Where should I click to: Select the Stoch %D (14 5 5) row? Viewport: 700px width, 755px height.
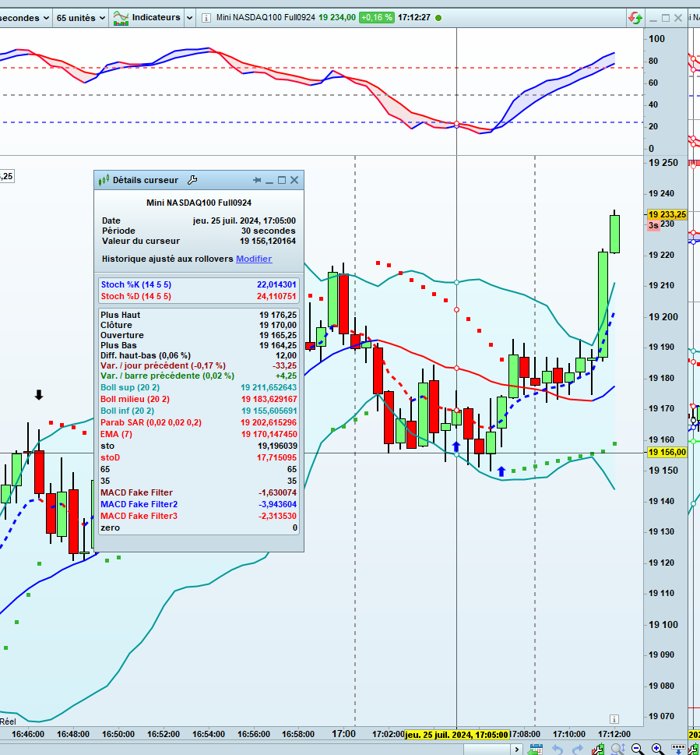[x=199, y=296]
